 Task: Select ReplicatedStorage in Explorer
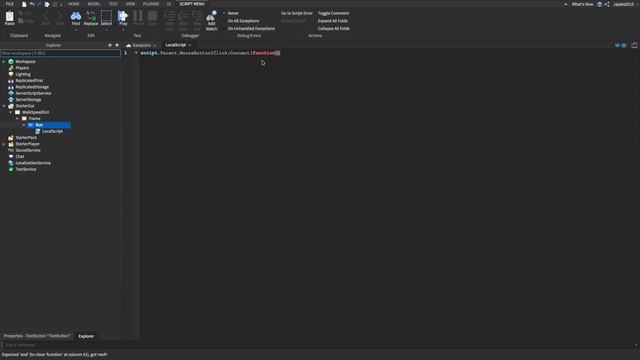pos(32,87)
